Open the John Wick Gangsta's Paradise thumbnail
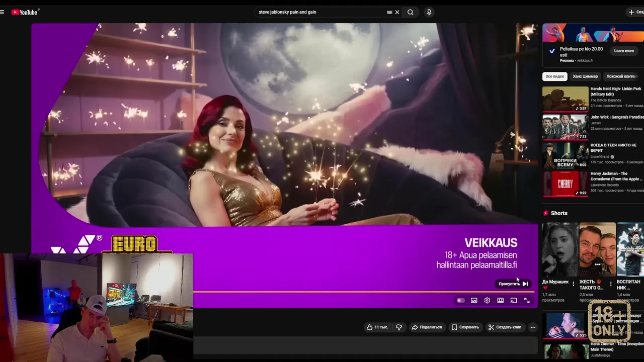644x362 pixels. [565, 127]
